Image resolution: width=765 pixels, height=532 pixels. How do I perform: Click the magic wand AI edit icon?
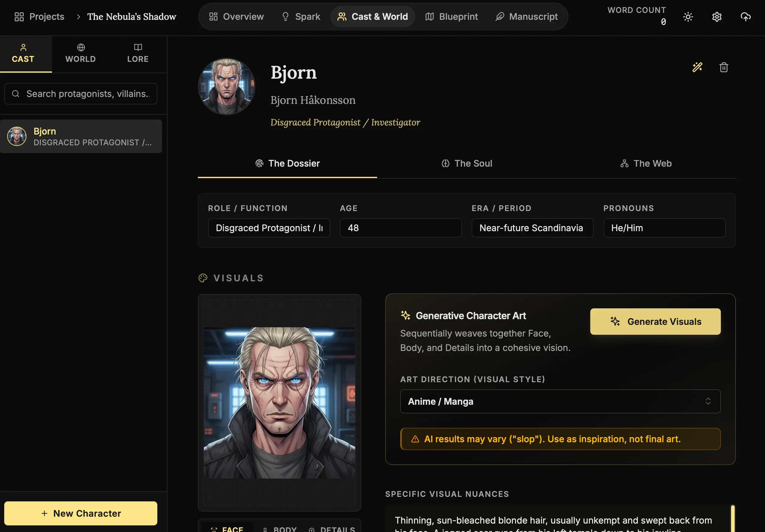(x=697, y=67)
